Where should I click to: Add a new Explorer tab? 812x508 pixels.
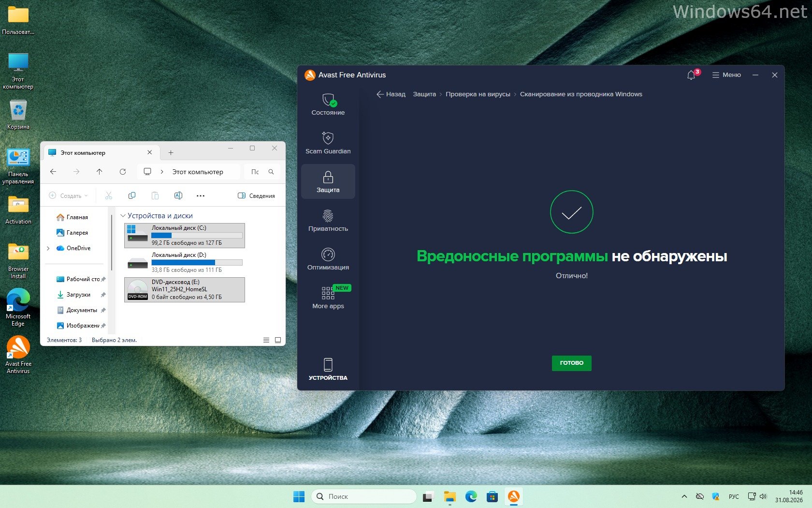point(171,153)
